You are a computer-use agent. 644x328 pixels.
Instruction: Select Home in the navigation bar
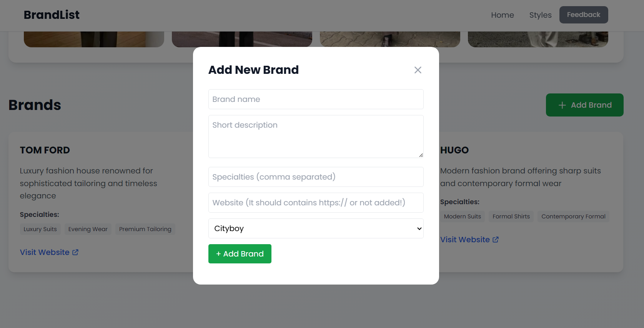[503, 15]
